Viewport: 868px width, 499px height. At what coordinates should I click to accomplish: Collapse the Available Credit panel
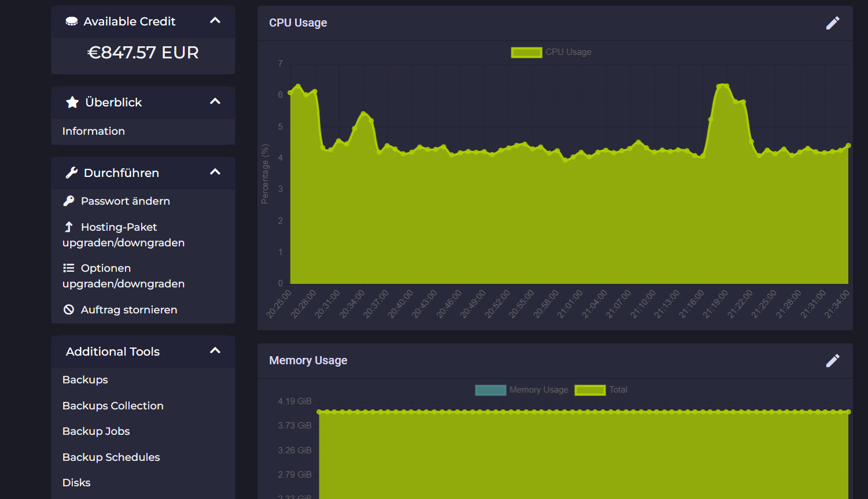click(x=215, y=21)
